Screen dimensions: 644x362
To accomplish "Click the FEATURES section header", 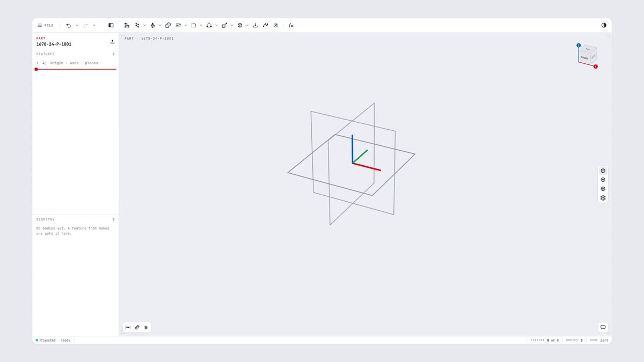I will [x=46, y=54].
